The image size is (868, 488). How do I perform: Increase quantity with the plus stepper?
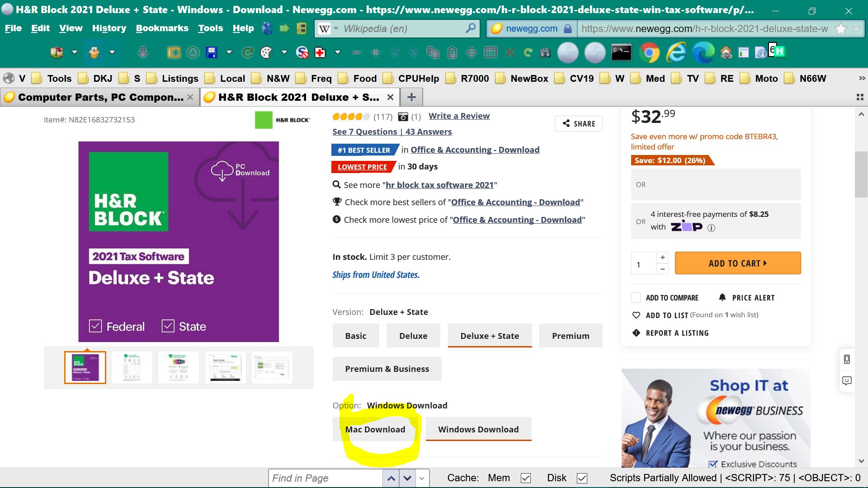(x=662, y=257)
